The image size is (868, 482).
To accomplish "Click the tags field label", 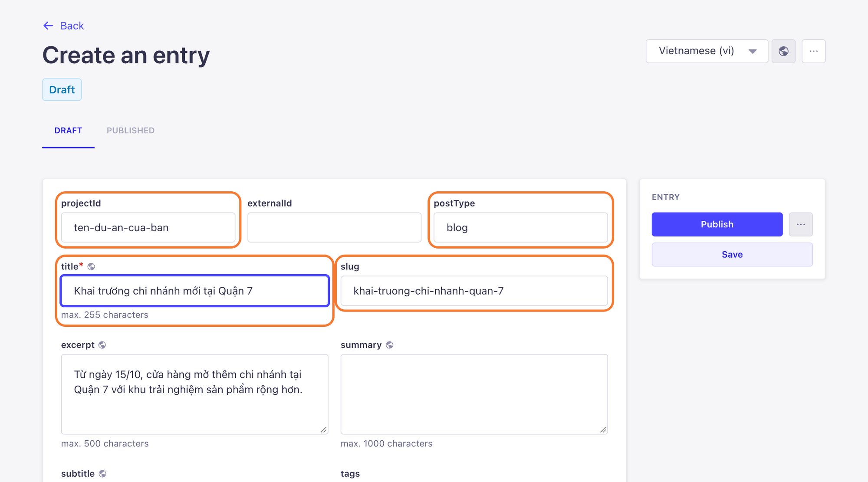I will point(350,474).
